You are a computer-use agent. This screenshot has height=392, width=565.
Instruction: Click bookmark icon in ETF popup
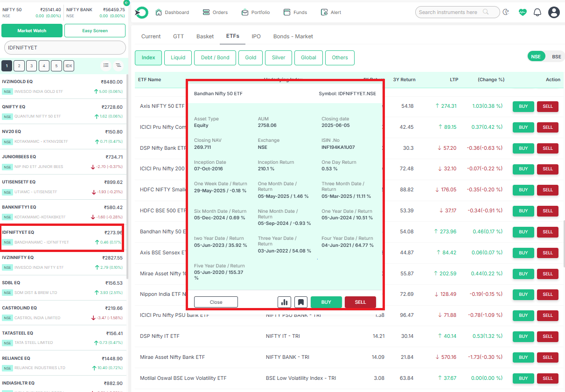(301, 302)
